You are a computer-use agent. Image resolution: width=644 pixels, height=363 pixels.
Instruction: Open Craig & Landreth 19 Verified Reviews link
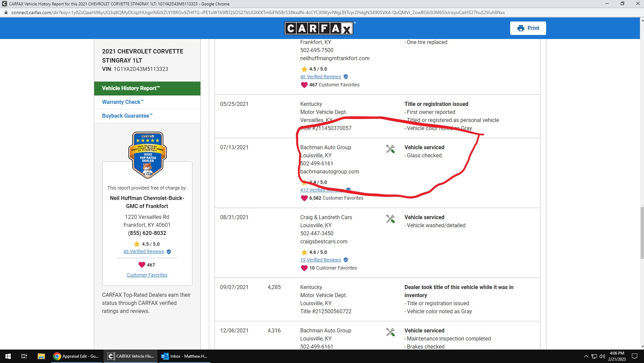coord(320,260)
